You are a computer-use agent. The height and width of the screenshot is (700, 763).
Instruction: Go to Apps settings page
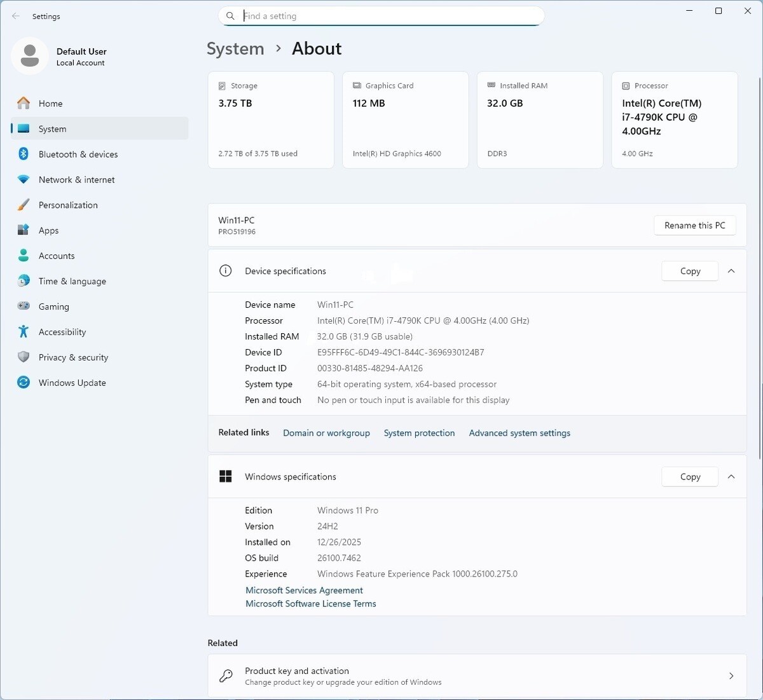48,230
